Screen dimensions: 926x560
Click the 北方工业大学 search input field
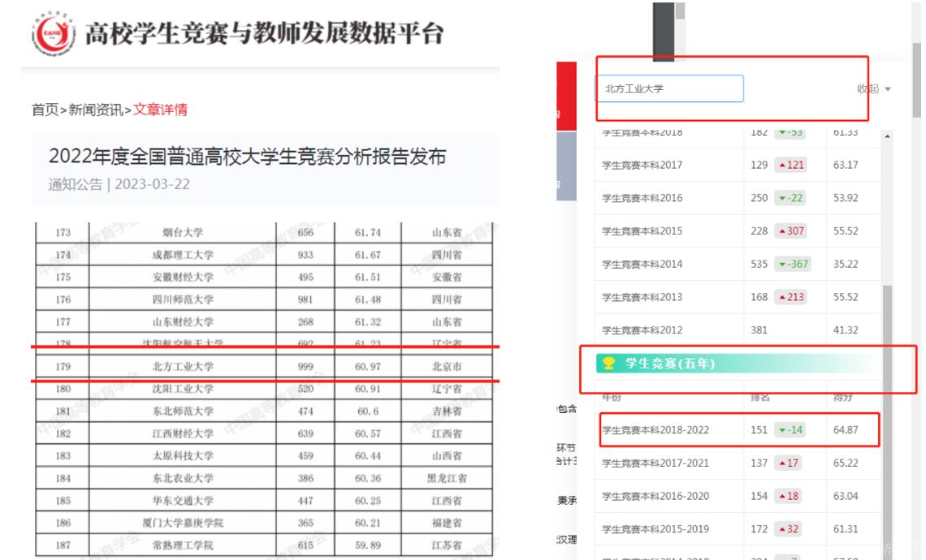coord(669,88)
